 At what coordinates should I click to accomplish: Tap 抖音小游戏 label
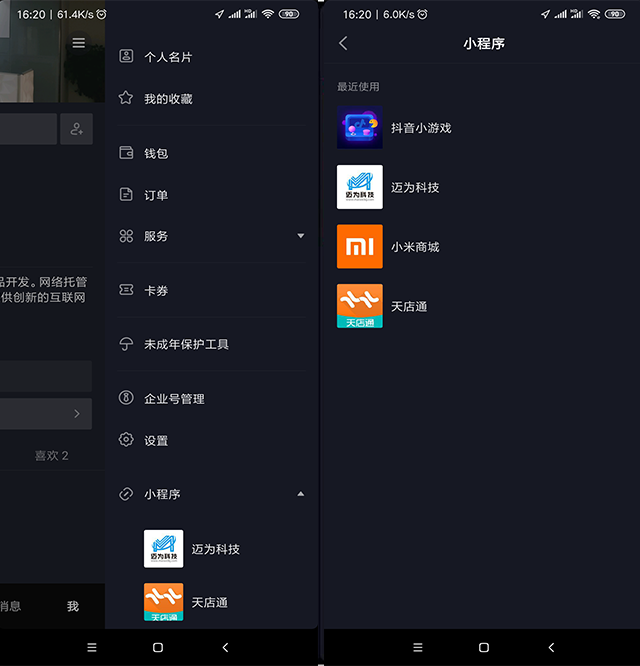point(421,128)
